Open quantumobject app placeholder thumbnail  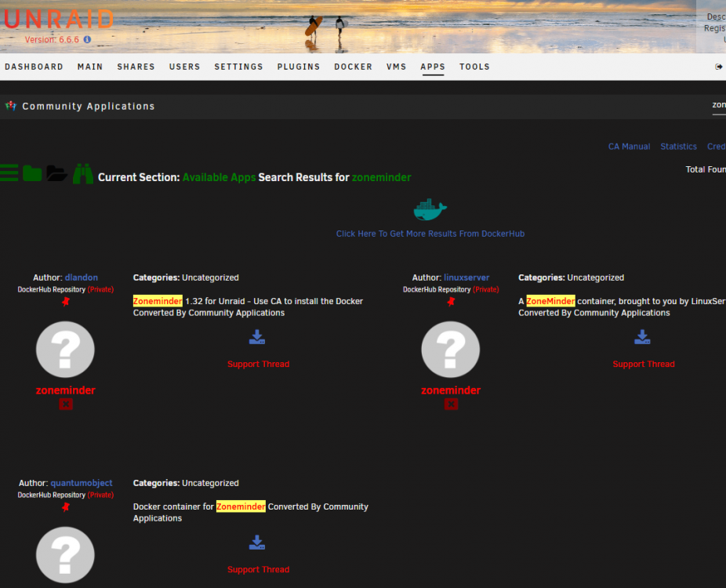(65, 555)
